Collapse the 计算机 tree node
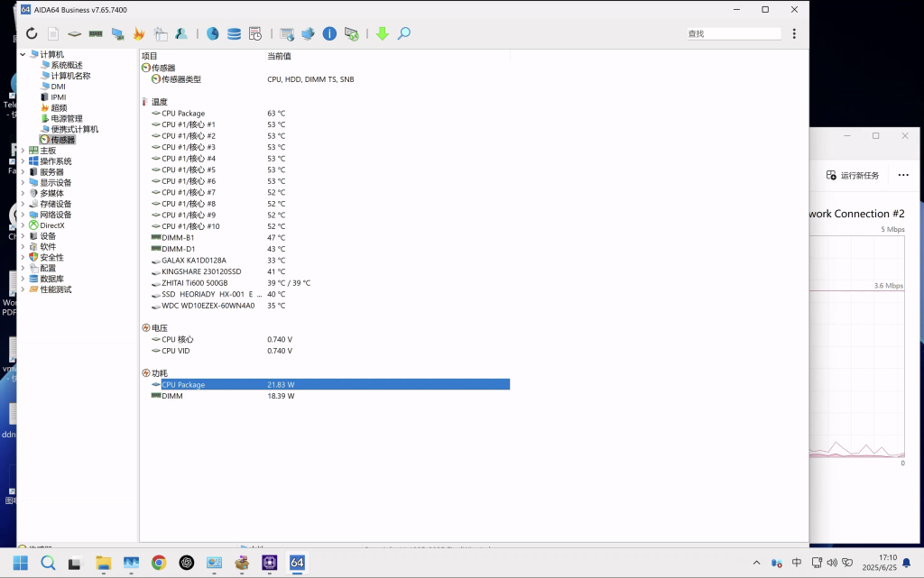This screenshot has width=924, height=578. [23, 55]
